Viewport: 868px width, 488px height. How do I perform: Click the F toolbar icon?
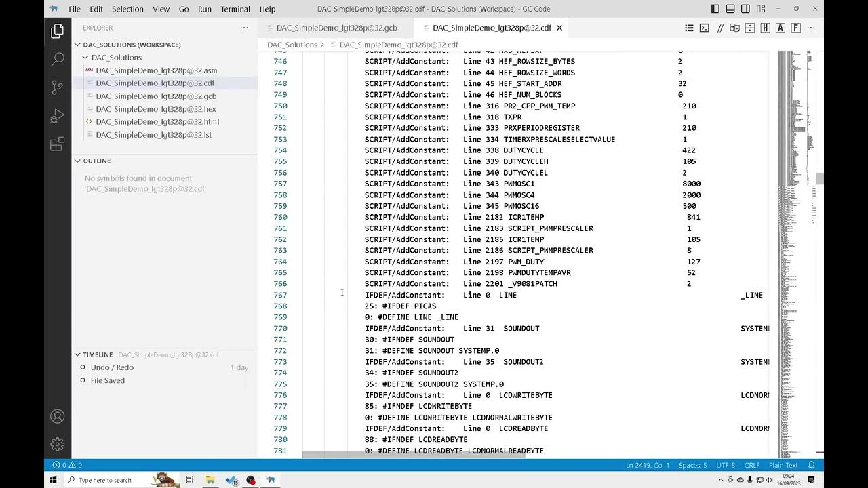pos(796,28)
